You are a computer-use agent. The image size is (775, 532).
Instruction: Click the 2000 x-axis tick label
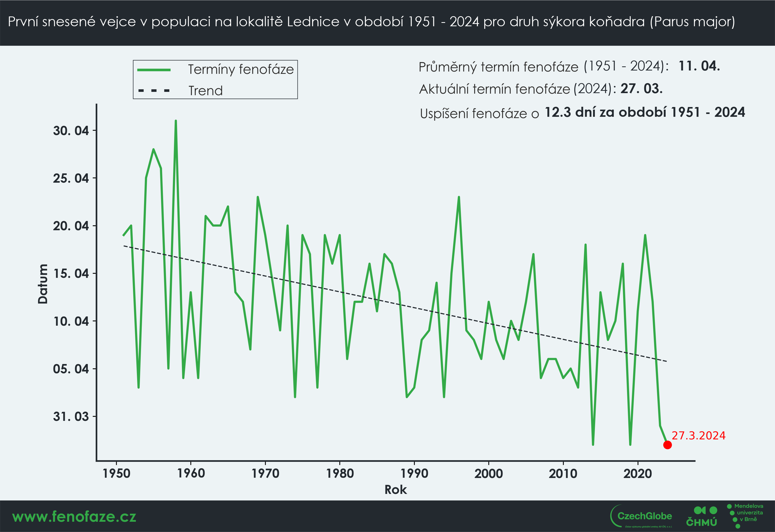coord(489,473)
